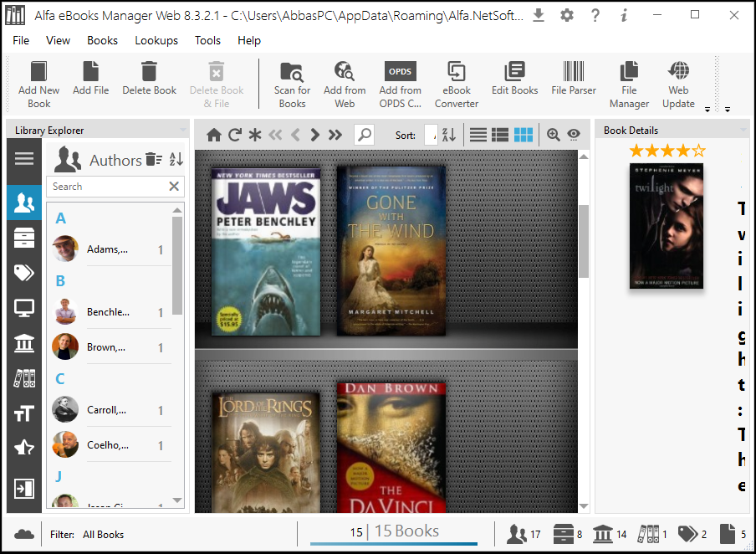Expand toolbar overflow arrow after Web Update
Image resolution: width=756 pixels, height=554 pixels.
point(707,109)
